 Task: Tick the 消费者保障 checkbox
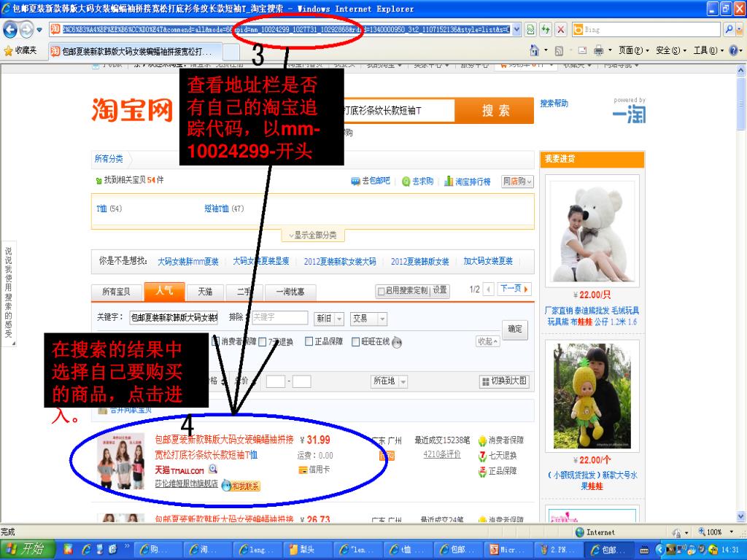215,341
